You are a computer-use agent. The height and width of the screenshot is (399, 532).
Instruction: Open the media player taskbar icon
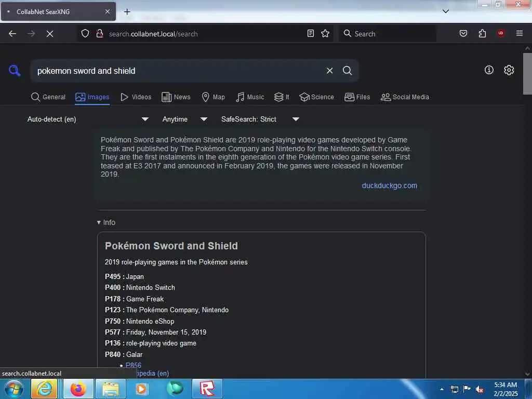(141, 389)
